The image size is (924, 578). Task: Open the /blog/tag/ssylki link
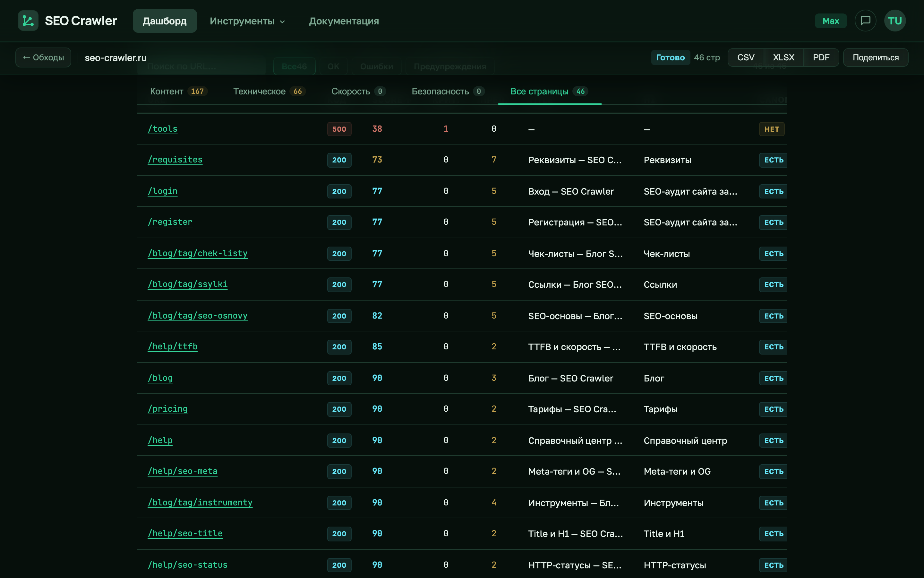[x=188, y=285]
